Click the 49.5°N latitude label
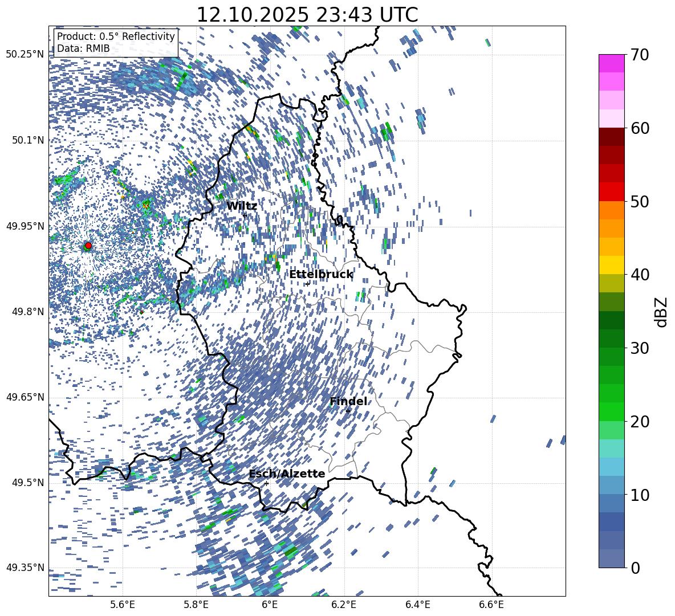The width and height of the screenshot is (675, 616). 27,482
